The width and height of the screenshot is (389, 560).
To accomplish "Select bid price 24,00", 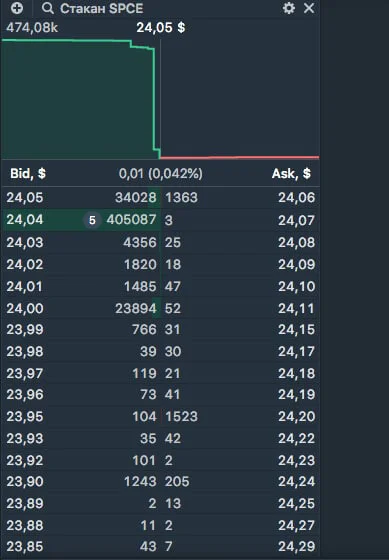I will [25, 308].
